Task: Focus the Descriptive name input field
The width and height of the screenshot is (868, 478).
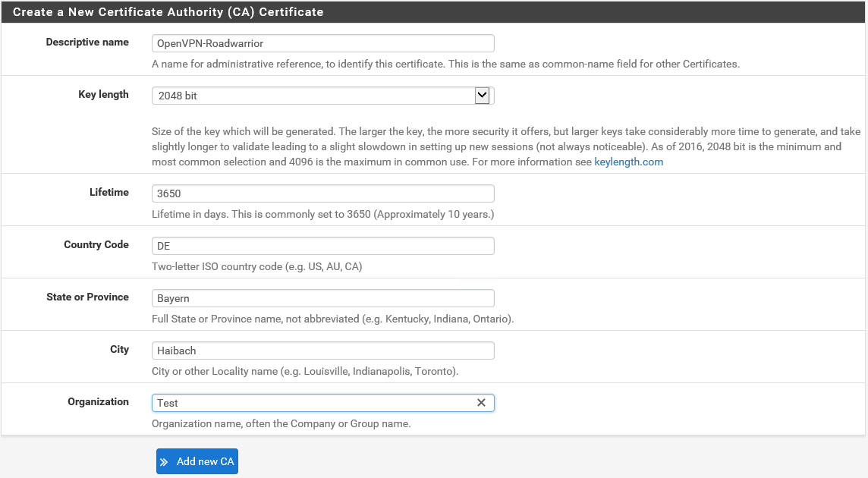Action: click(x=322, y=43)
